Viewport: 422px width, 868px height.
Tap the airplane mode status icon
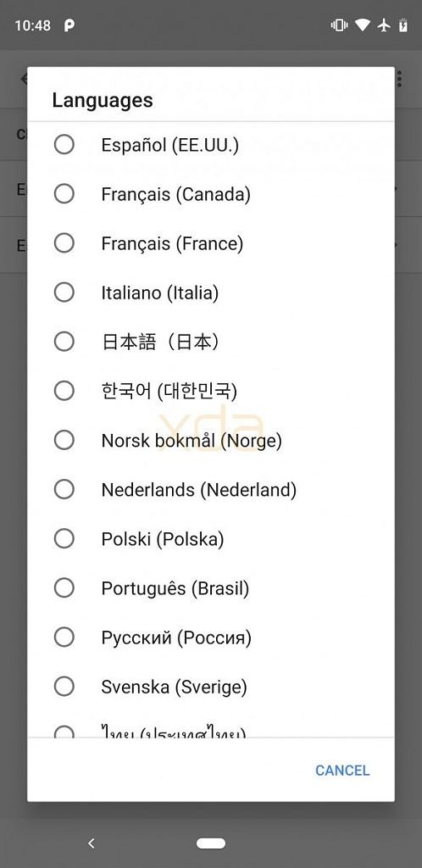click(x=384, y=25)
